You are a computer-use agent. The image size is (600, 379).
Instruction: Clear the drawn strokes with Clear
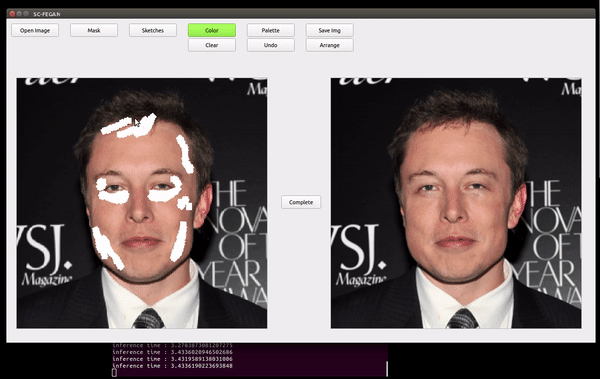click(212, 45)
